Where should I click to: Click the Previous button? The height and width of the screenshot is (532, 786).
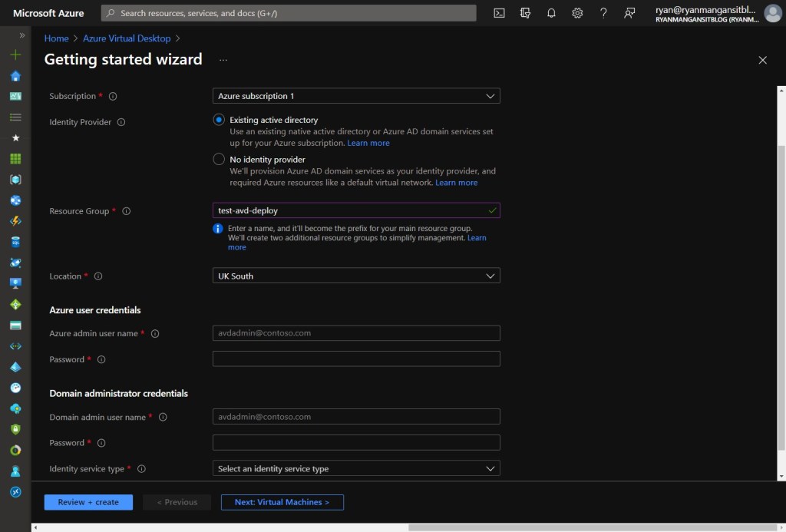[x=177, y=502]
